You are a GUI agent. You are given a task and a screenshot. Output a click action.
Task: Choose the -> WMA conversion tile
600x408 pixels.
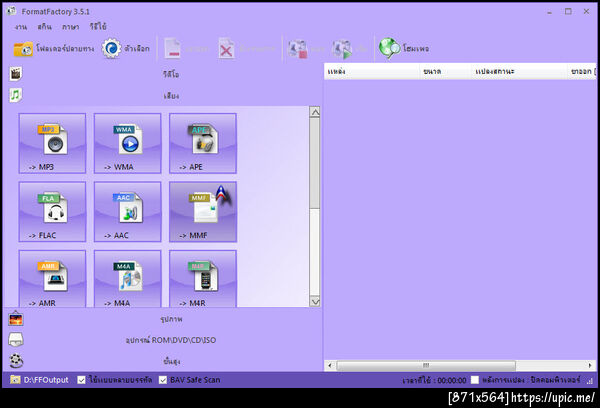(x=127, y=143)
